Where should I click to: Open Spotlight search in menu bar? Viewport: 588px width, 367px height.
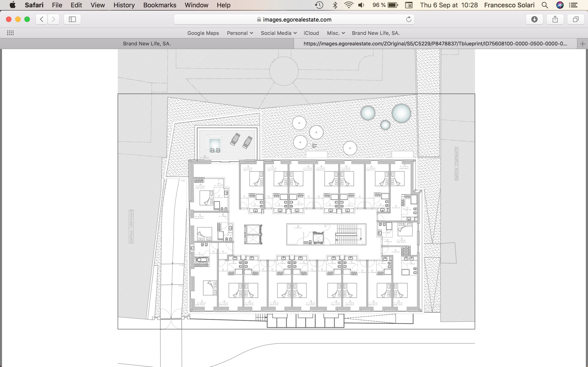pyautogui.click(x=545, y=5)
